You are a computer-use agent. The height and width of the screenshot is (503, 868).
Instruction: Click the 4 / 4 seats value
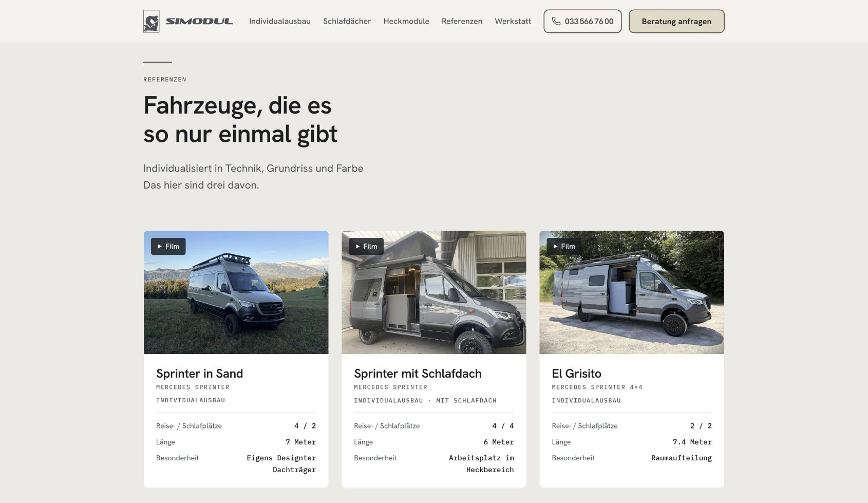coord(503,426)
